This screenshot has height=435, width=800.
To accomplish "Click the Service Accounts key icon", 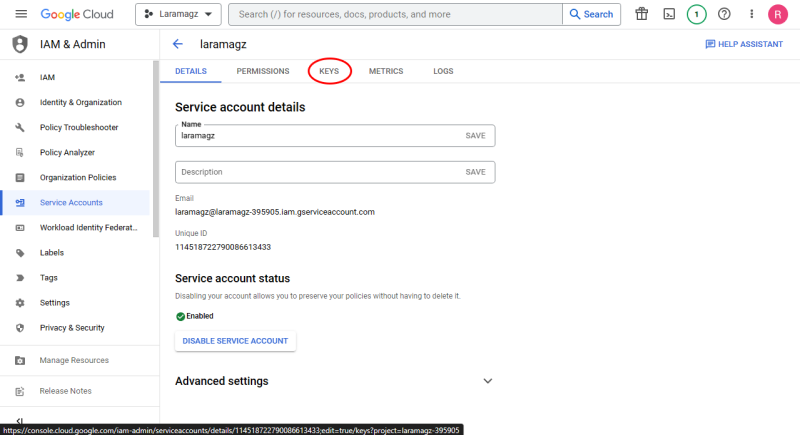I will click(x=20, y=202).
